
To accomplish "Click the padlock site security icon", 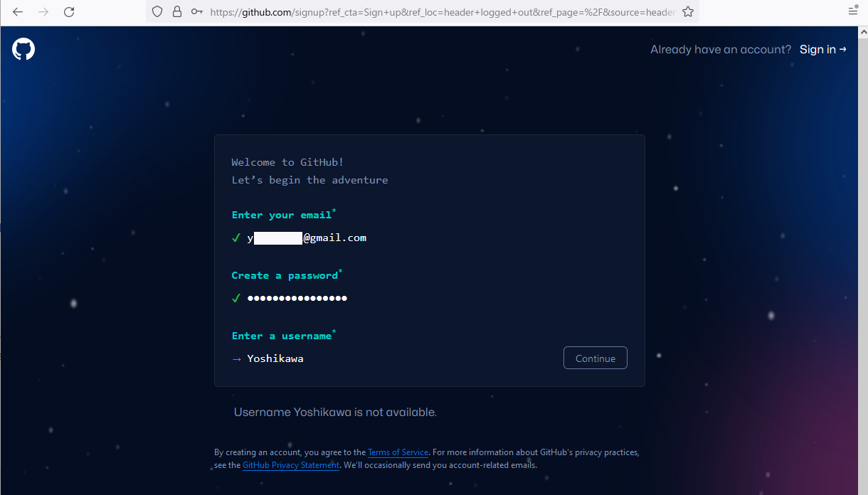I will (x=177, y=11).
